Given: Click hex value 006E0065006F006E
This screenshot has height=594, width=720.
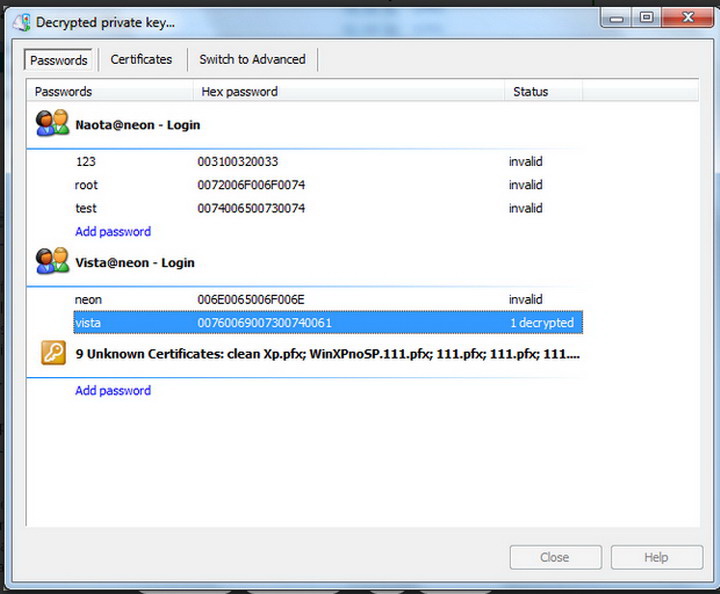Looking at the screenshot, I should [x=251, y=300].
